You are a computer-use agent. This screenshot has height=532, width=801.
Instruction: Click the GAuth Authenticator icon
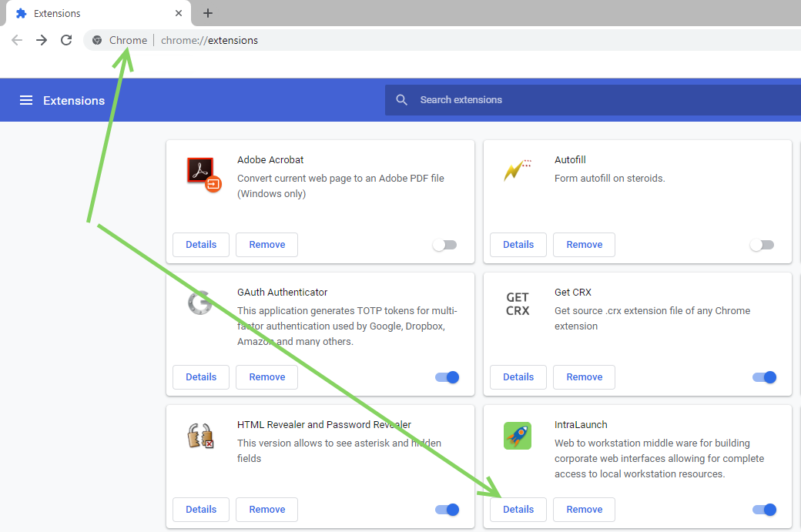tap(199, 303)
